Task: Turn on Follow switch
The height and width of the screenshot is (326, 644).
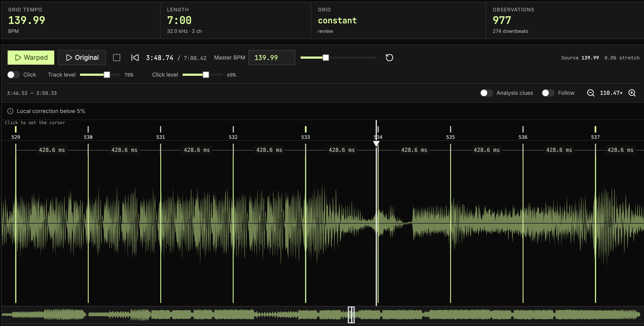Action: click(548, 93)
